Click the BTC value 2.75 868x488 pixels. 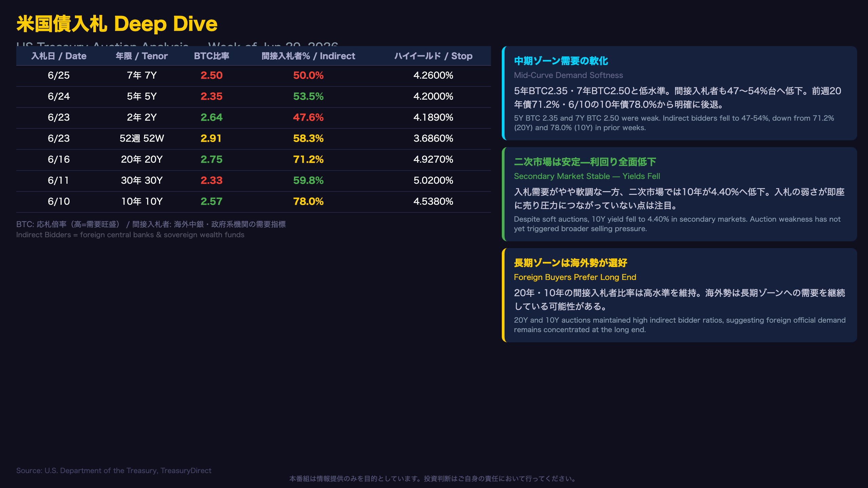[x=212, y=159]
